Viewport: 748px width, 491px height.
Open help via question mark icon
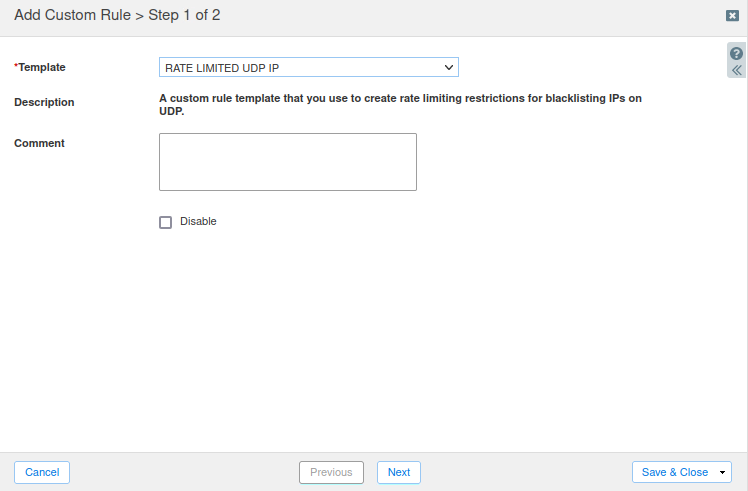737,53
